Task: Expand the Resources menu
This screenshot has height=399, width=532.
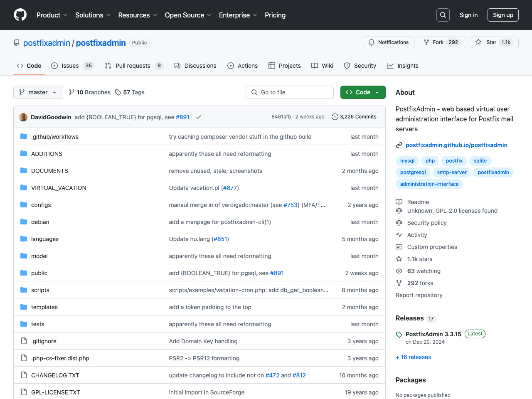Action: 138,15
